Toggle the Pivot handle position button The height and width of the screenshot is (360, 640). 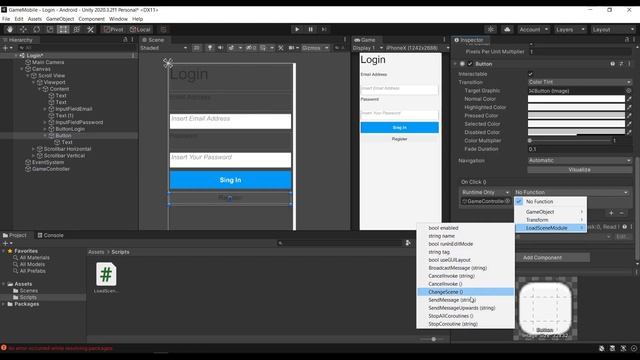pyautogui.click(x=113, y=29)
